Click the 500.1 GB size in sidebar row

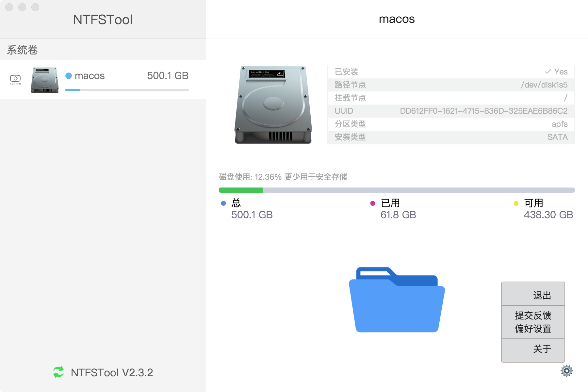168,76
